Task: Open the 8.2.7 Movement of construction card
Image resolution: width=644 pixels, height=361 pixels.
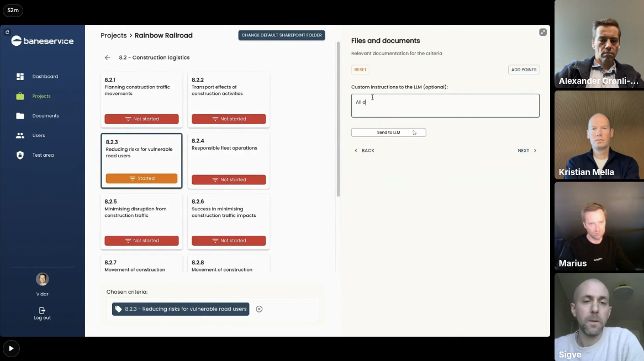Action: tap(142, 264)
